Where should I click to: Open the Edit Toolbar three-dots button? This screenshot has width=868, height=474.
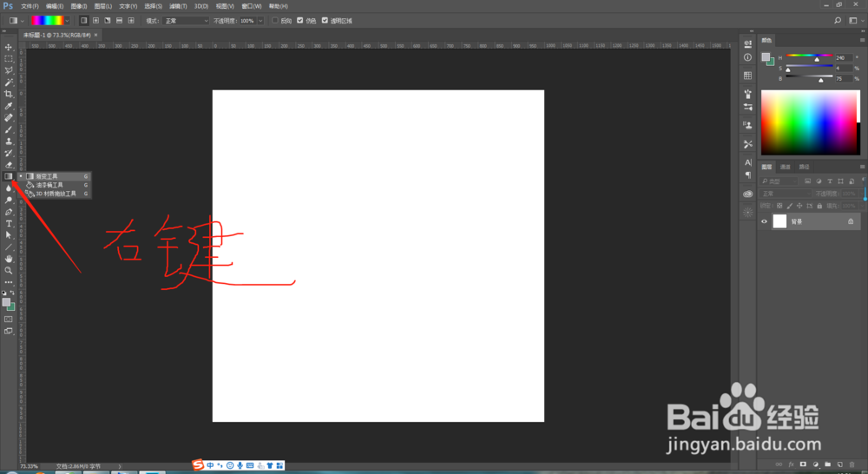click(9, 282)
